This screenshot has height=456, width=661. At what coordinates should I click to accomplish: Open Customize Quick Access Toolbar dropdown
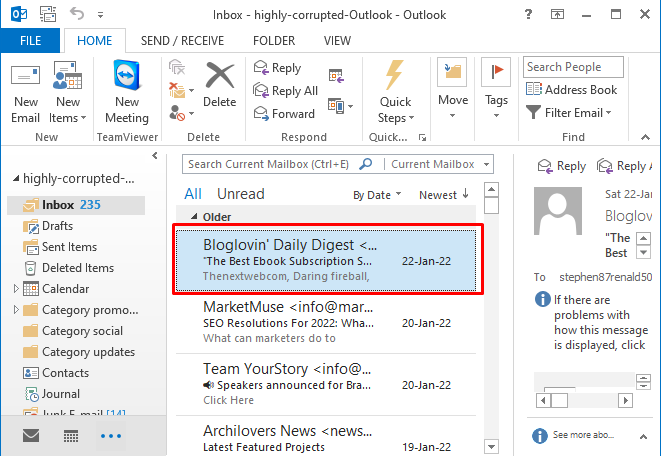100,15
